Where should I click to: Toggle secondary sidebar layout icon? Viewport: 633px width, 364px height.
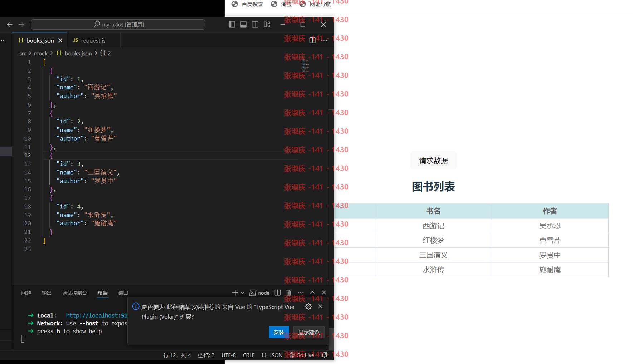(x=255, y=24)
